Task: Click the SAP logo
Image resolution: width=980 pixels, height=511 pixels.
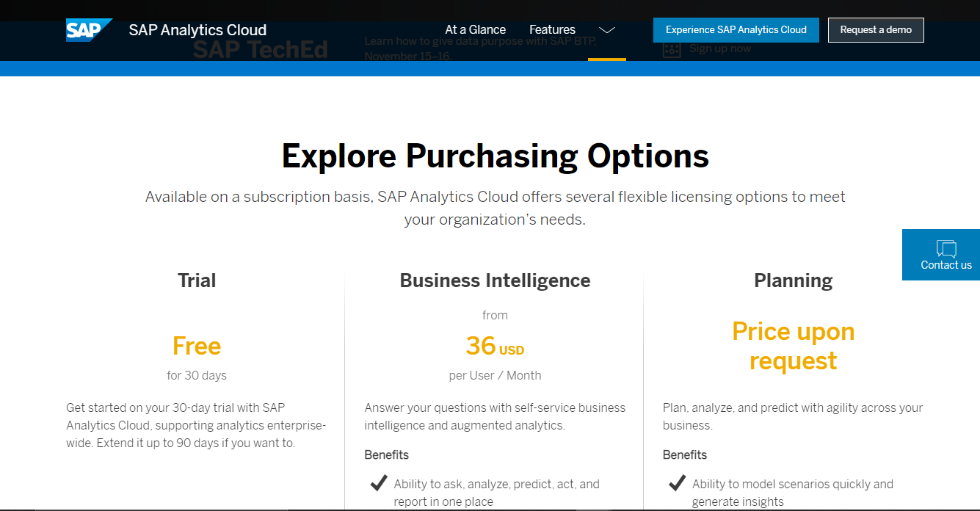Action: pyautogui.click(x=88, y=30)
